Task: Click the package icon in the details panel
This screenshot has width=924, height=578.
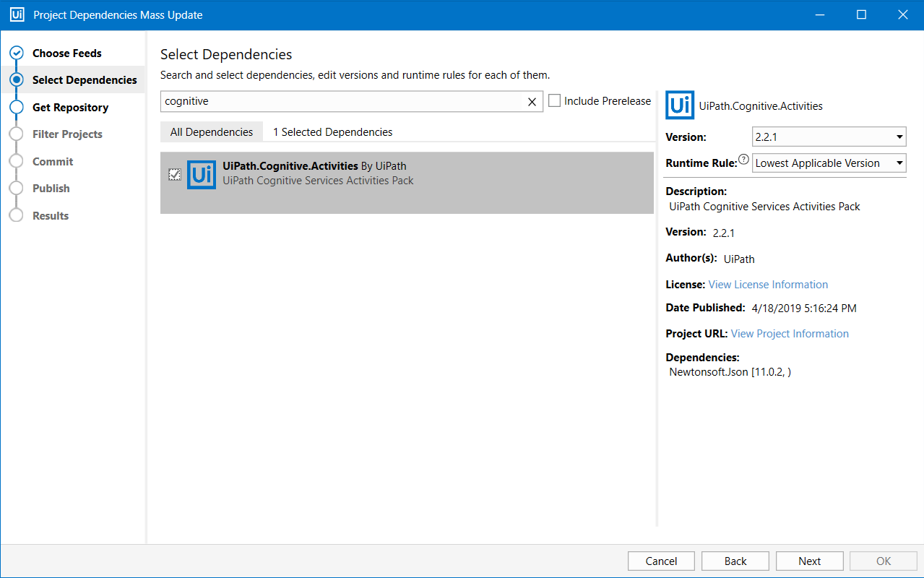Action: pos(679,105)
